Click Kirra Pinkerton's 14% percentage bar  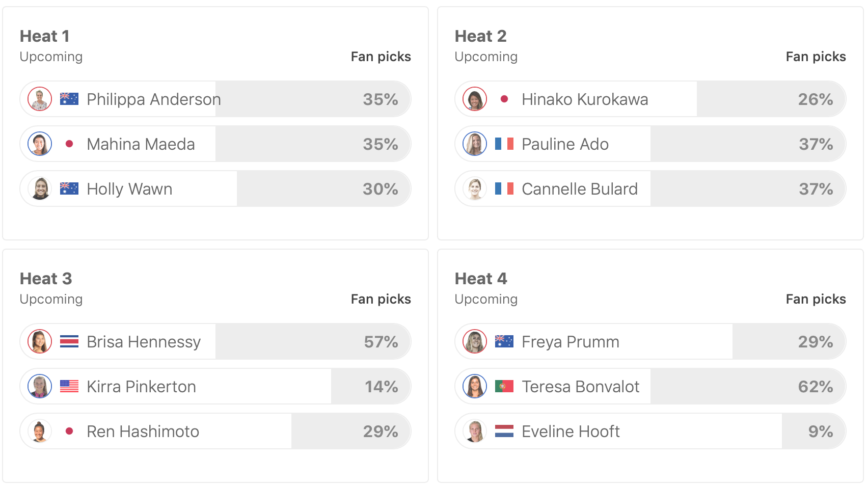[370, 386]
